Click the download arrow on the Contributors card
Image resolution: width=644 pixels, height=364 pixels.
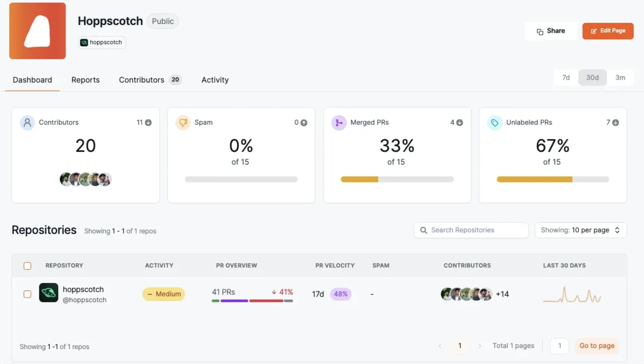pyautogui.click(x=149, y=122)
